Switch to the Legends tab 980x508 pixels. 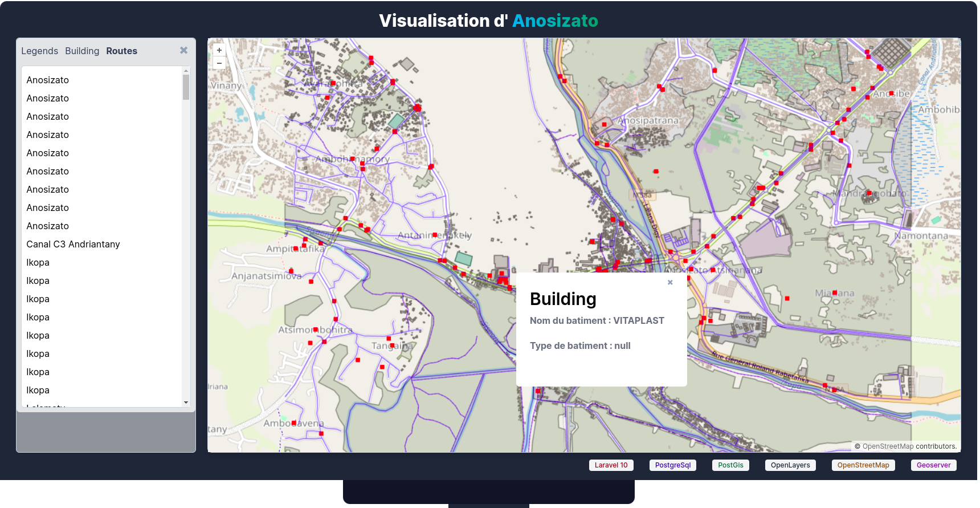(x=39, y=51)
